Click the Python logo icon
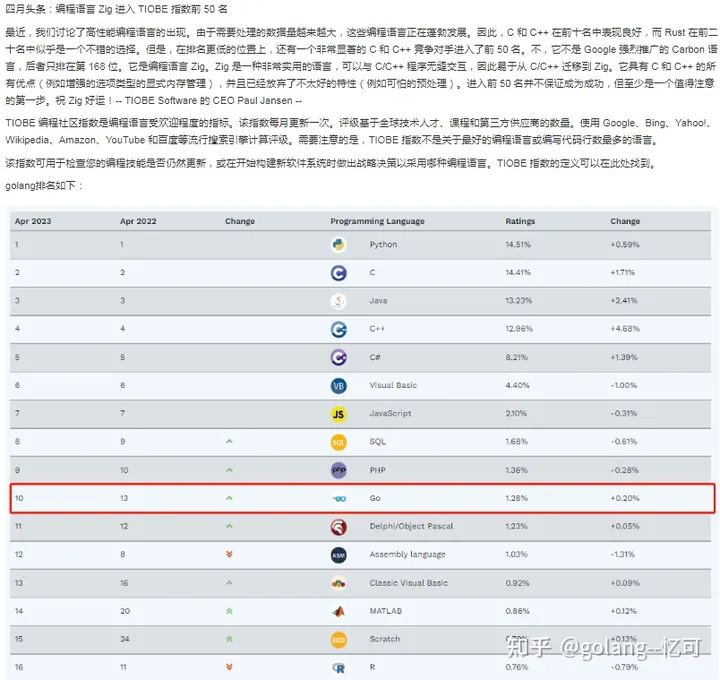The image size is (720, 680). click(x=338, y=245)
